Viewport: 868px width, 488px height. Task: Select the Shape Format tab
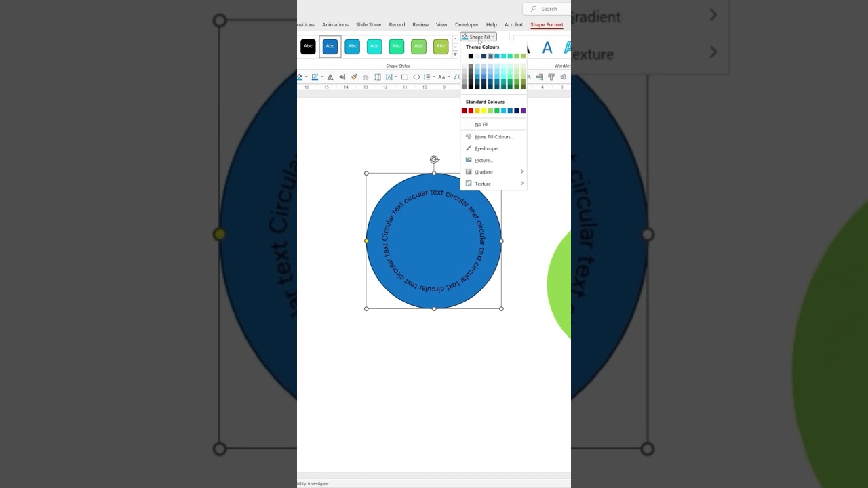pos(547,25)
